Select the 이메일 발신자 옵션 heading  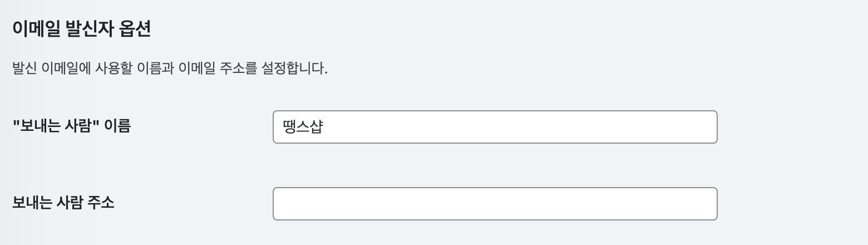(81, 30)
